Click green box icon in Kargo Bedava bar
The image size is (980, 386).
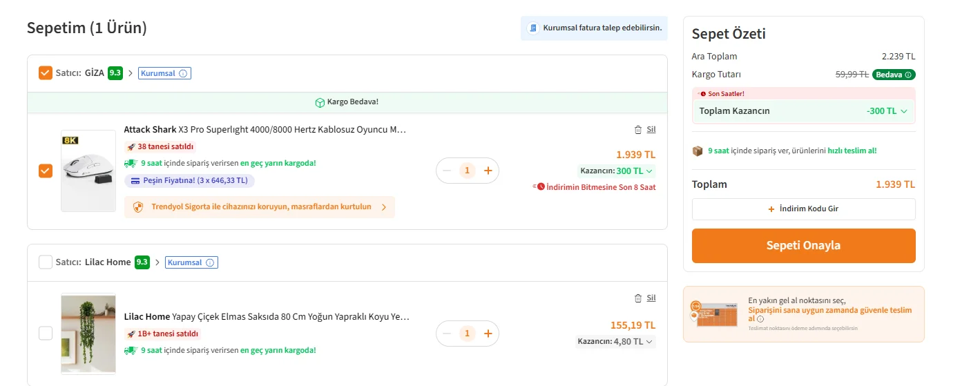pyautogui.click(x=320, y=102)
